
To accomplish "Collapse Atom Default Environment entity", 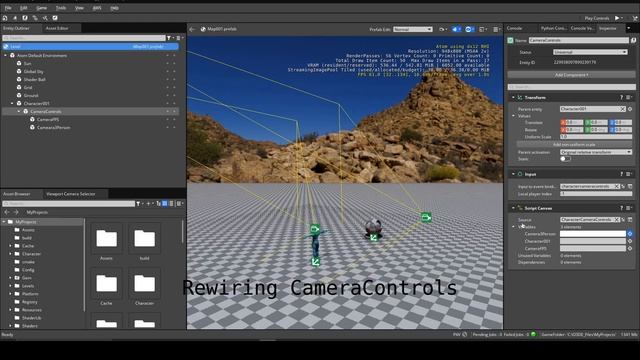I will 6,56.
